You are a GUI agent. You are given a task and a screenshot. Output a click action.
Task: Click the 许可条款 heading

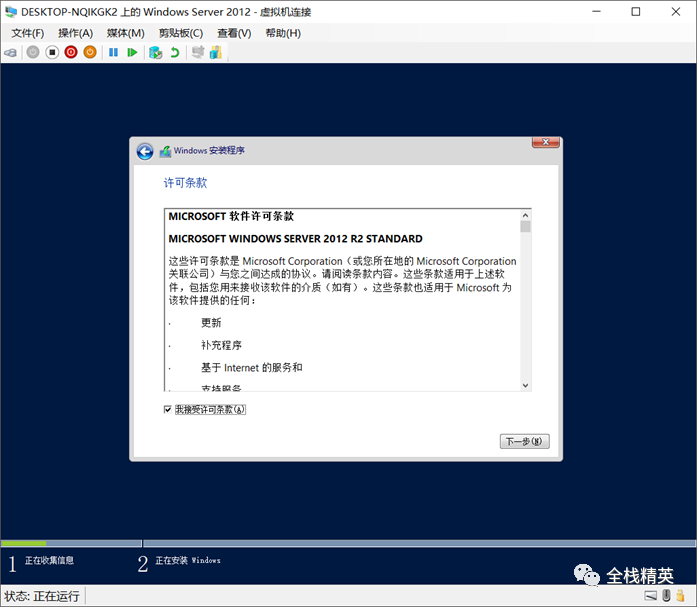click(x=185, y=183)
